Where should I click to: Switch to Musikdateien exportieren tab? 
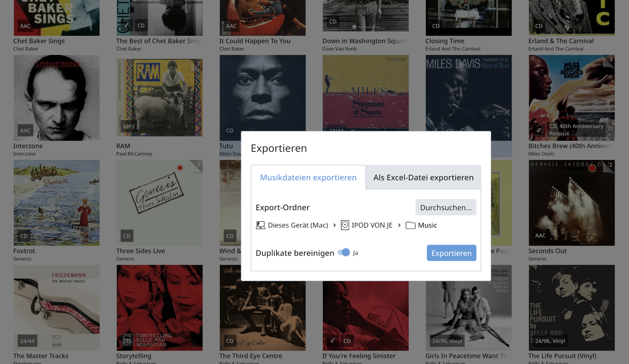pyautogui.click(x=308, y=177)
